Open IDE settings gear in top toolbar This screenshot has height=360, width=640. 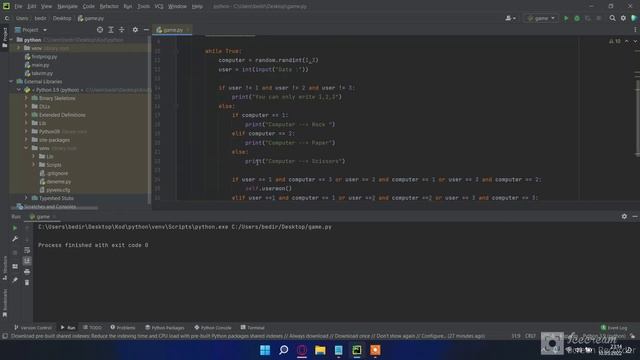[x=623, y=18]
